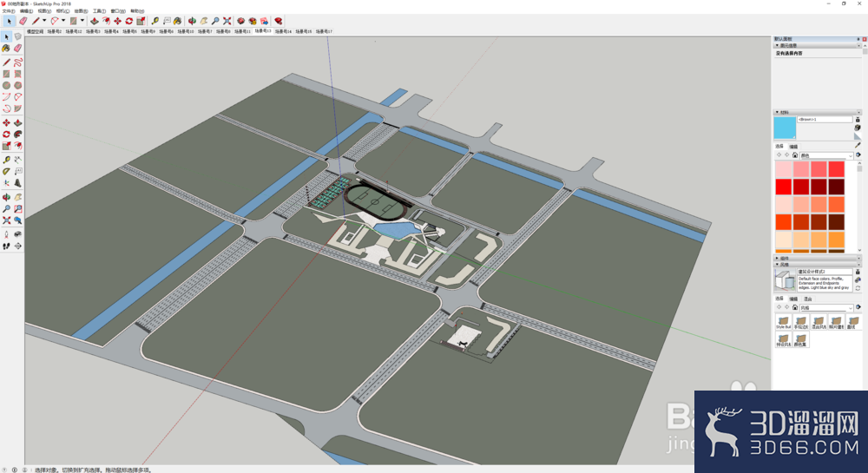Viewport: 868px width, 473px height.
Task: Switch to the 场景号14 scene tab
Action: tap(283, 31)
